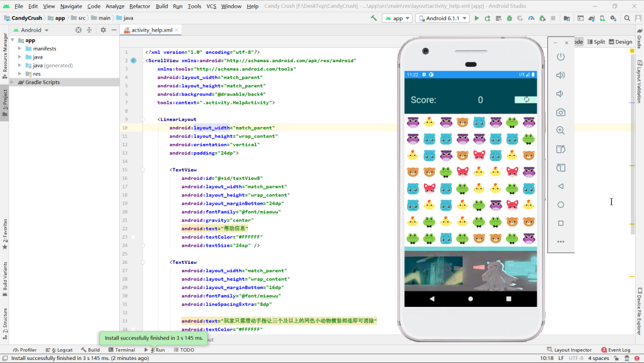Open the File menu
This screenshot has width=644, height=363.
(x=19, y=6)
